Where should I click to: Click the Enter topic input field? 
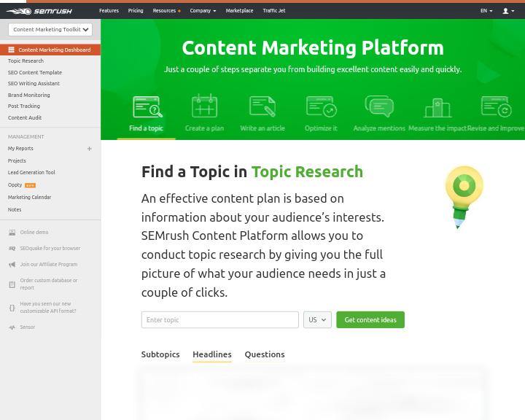point(220,320)
